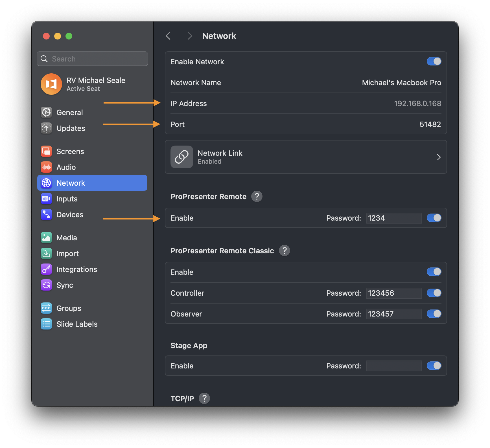Toggle the Controller switch

coord(434,293)
